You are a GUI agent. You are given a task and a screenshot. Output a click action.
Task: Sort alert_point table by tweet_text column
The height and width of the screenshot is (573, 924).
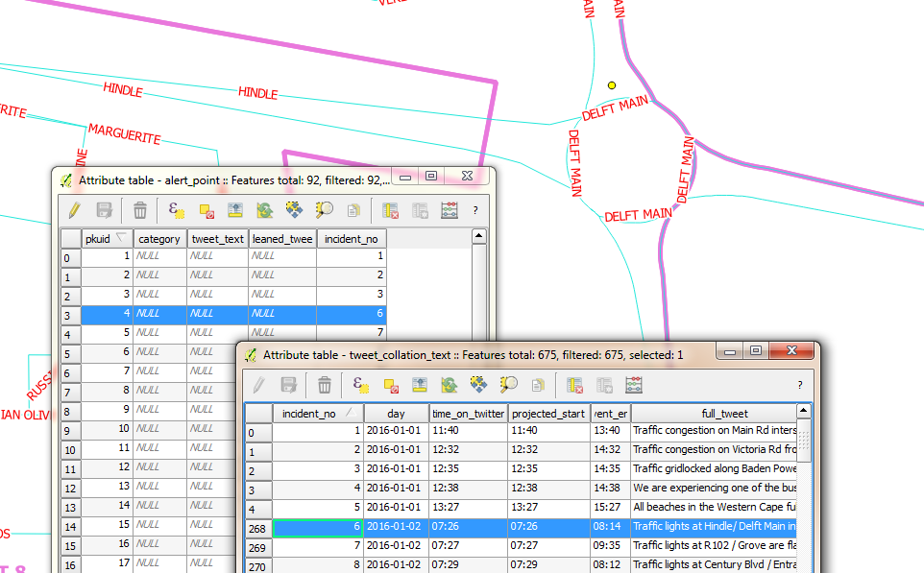point(217,238)
